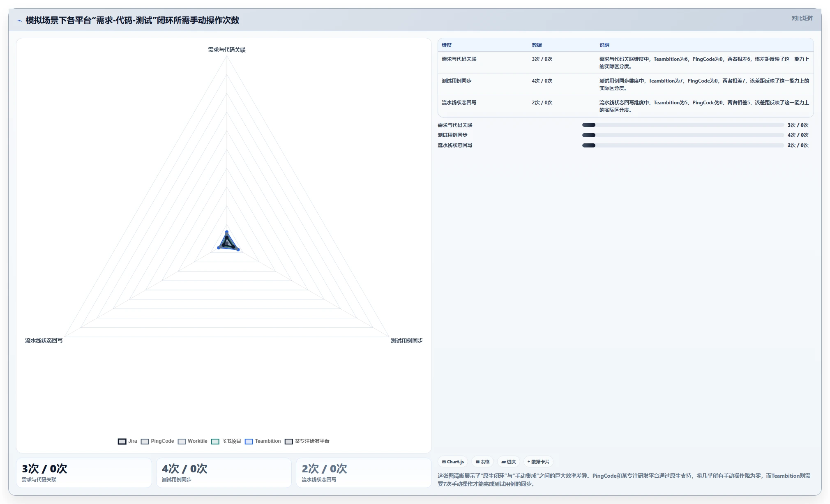
Task: Click the chart title text
Action: coord(132,20)
